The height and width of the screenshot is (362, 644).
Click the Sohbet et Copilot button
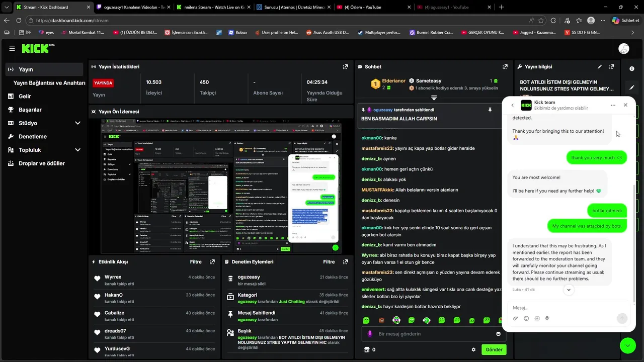[x=626, y=21]
